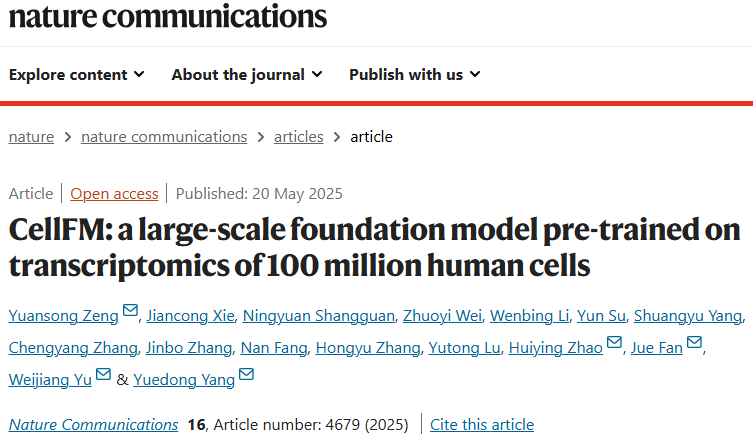Viewport: 753px width, 447px height.
Task: Select author Ningyuan Shangguan
Action: click(318, 315)
